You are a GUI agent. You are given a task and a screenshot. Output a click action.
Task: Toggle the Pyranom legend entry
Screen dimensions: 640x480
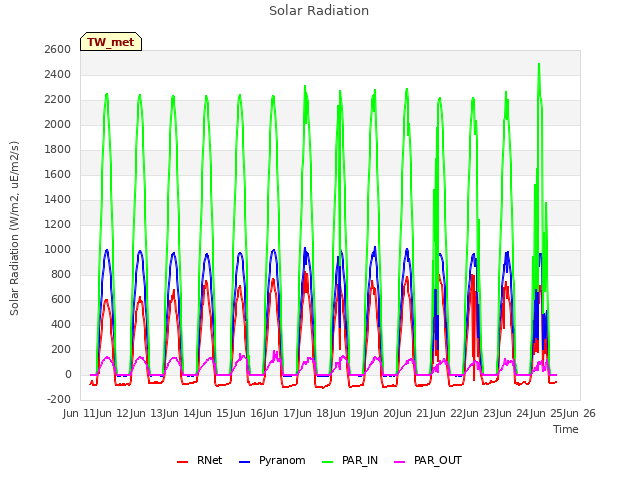click(x=272, y=460)
